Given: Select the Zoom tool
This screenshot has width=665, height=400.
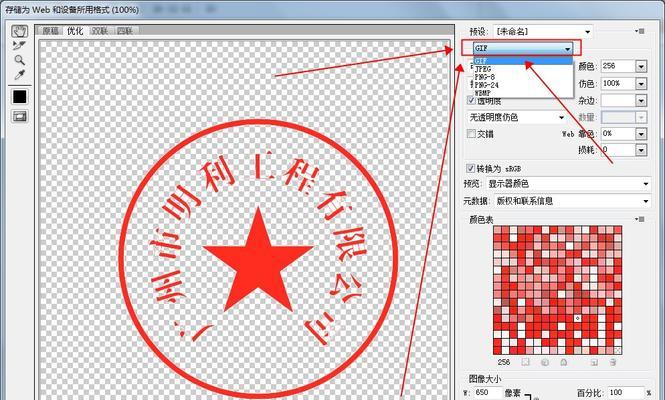Looking at the screenshot, I should pos(20,60).
